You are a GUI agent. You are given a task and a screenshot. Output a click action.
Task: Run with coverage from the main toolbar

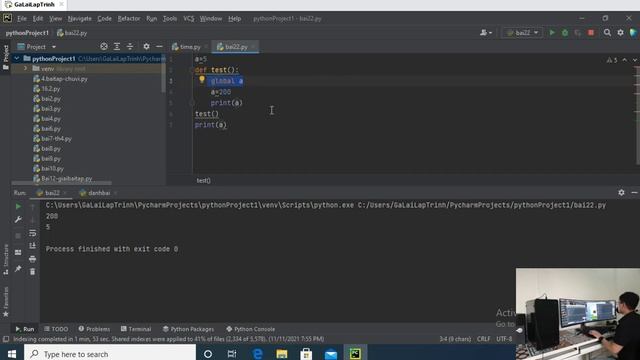(578, 33)
